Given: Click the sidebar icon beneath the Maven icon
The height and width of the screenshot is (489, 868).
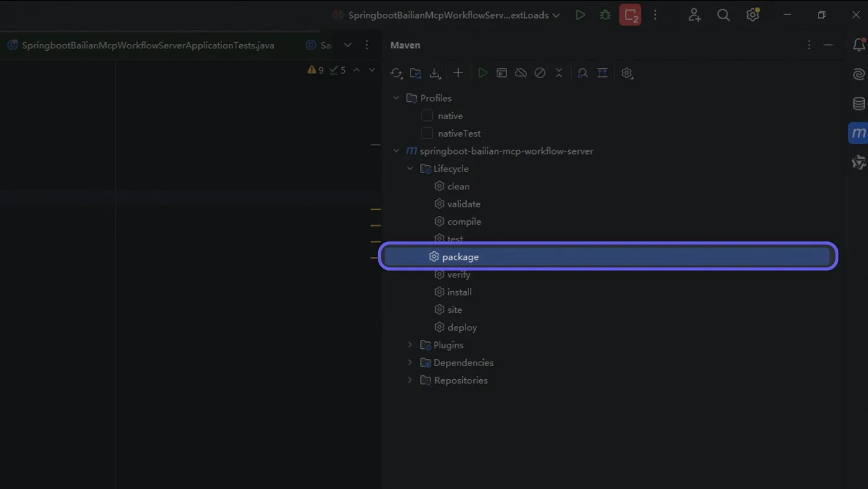Looking at the screenshot, I should [859, 163].
